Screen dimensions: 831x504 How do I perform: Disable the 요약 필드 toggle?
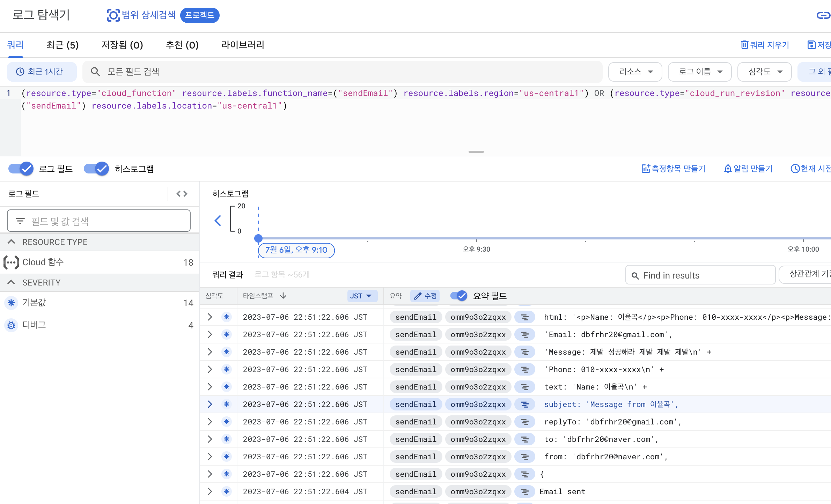(459, 296)
